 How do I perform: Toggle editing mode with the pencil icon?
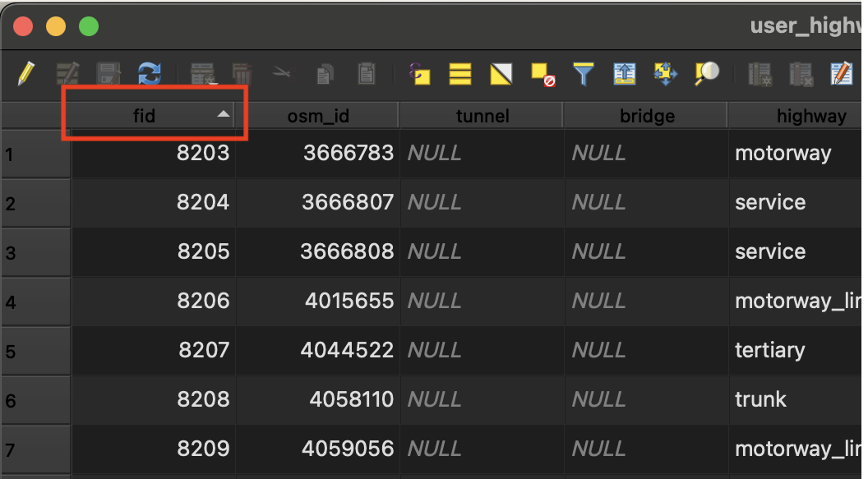[x=25, y=75]
